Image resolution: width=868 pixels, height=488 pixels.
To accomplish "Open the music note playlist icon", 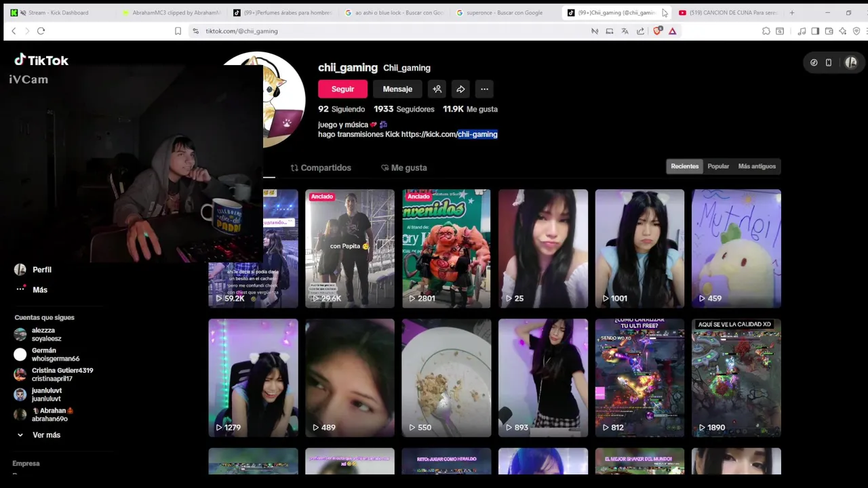I will 802,31.
